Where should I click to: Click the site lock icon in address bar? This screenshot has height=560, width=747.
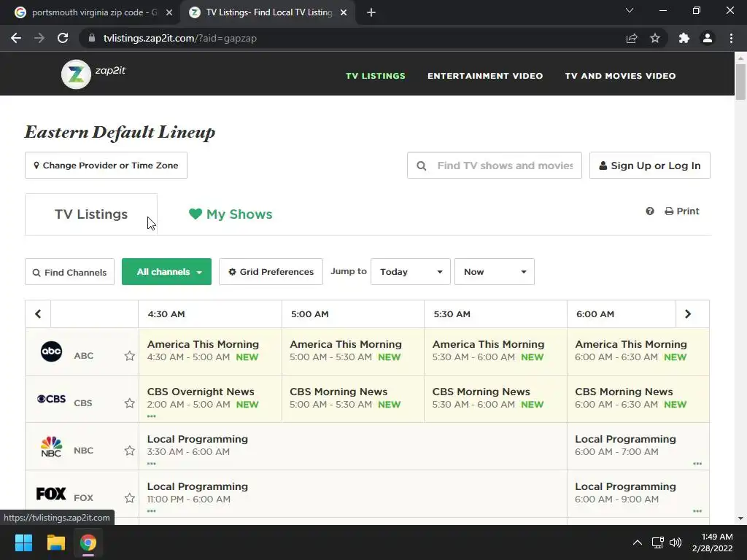pos(92,38)
